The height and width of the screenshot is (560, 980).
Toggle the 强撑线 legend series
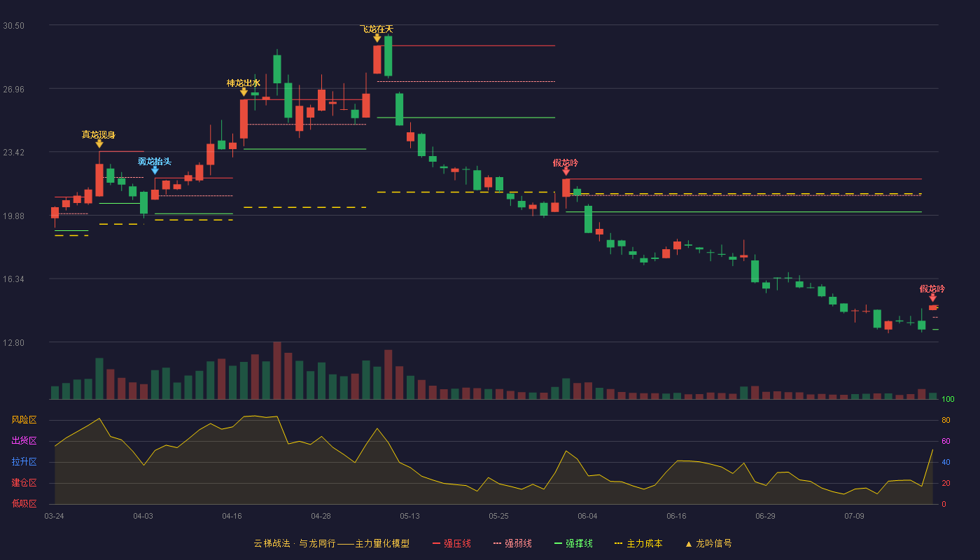point(573,544)
